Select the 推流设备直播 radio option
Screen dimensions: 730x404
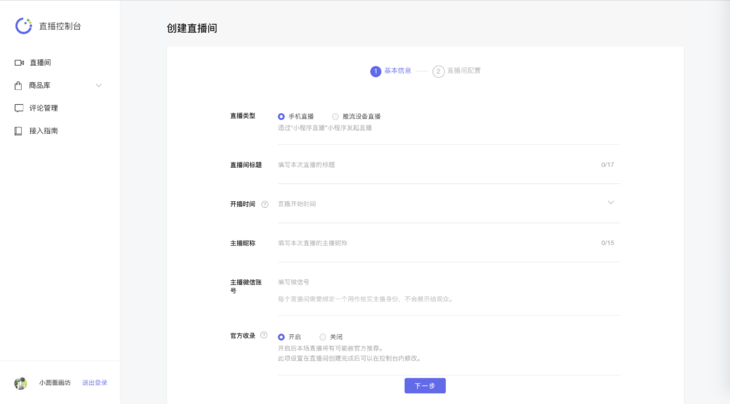(335, 116)
